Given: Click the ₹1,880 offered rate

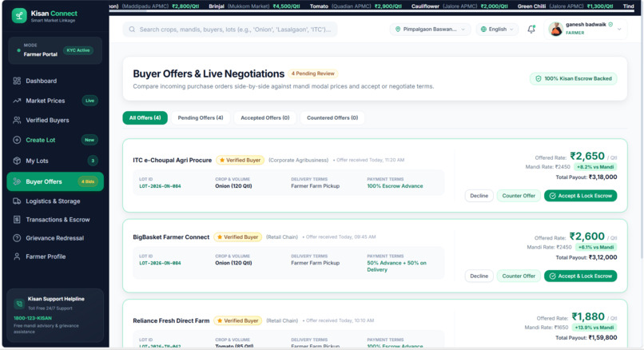Looking at the screenshot, I should [588, 316].
